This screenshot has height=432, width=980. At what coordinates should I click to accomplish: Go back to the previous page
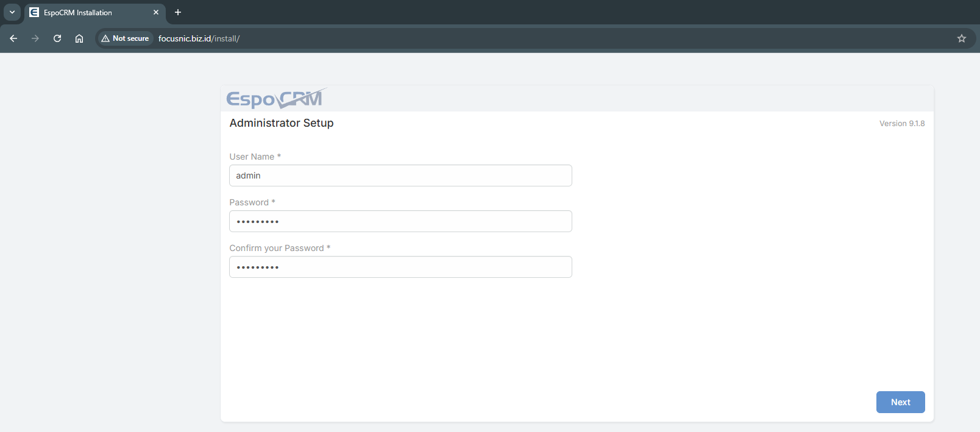coord(13,38)
